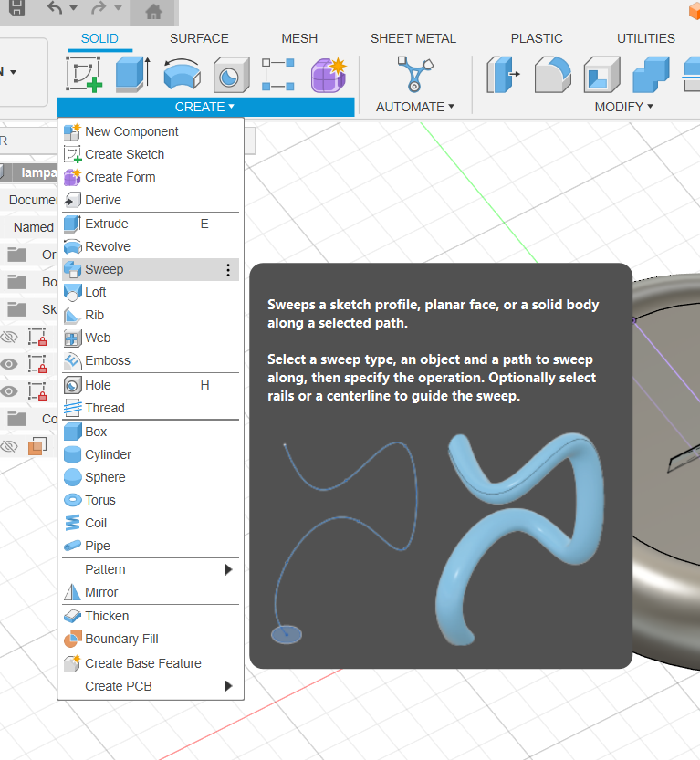The image size is (700, 760).
Task: Click the Press Pull toolbar icon
Action: coord(503,75)
